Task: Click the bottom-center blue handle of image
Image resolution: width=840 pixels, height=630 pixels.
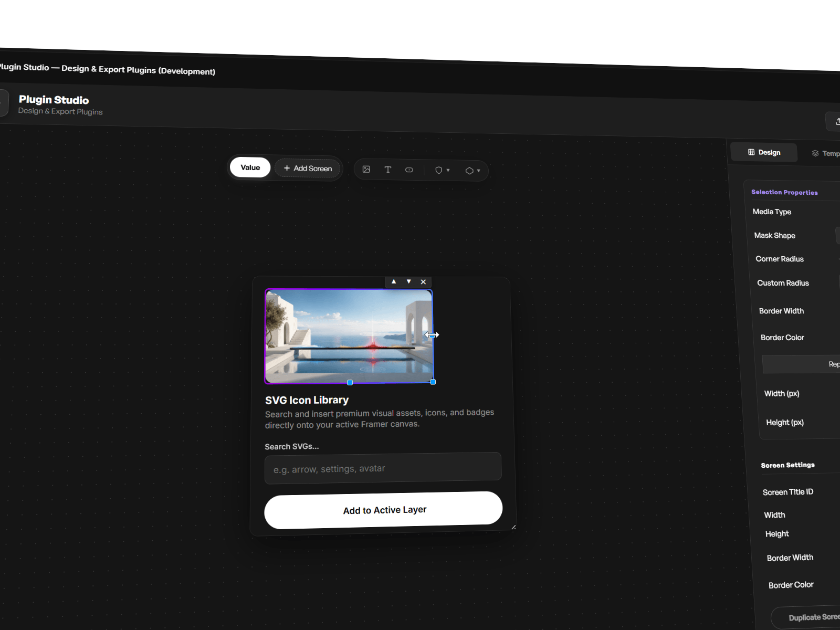Action: coord(350,383)
